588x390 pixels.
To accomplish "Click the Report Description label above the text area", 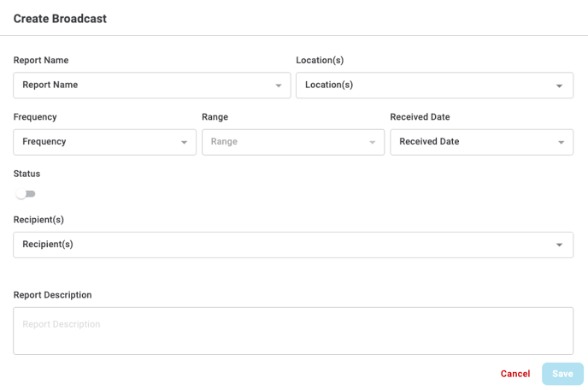I will click(x=52, y=295).
